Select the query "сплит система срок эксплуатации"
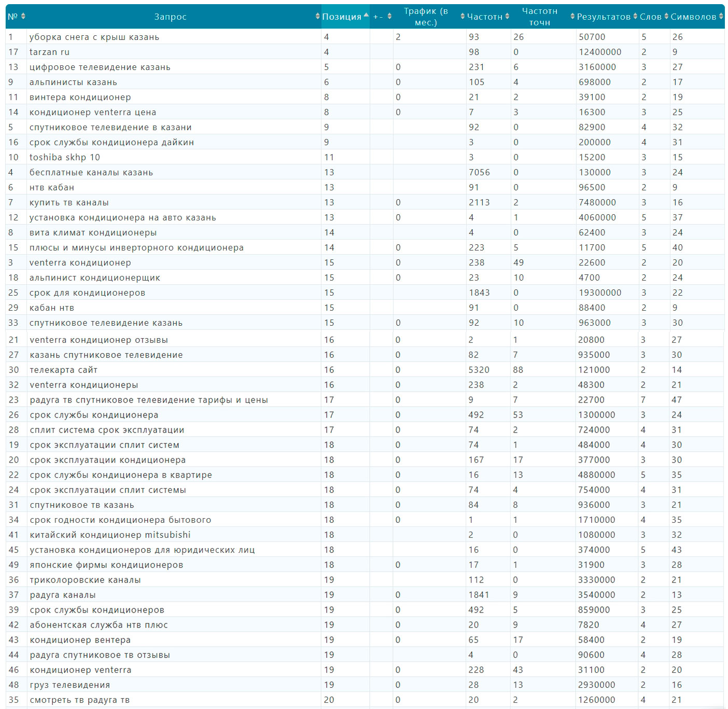The image size is (728, 709). tap(107, 430)
